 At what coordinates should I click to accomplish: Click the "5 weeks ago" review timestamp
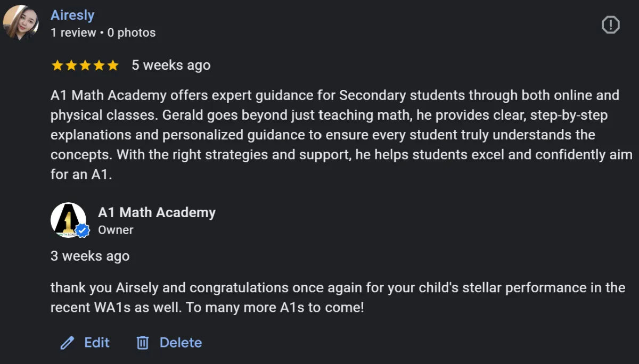pyautogui.click(x=171, y=65)
